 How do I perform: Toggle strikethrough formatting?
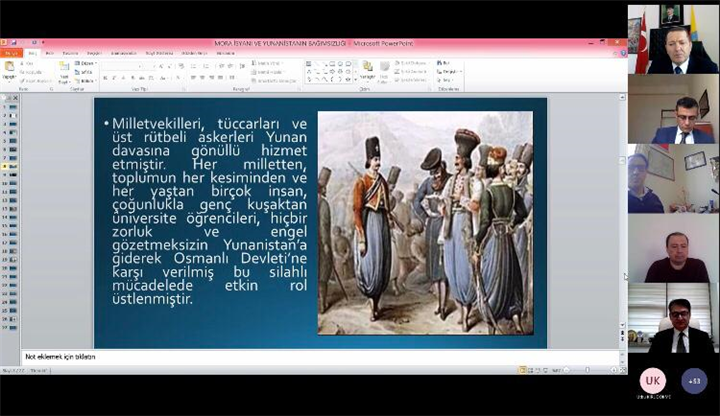tap(142, 78)
